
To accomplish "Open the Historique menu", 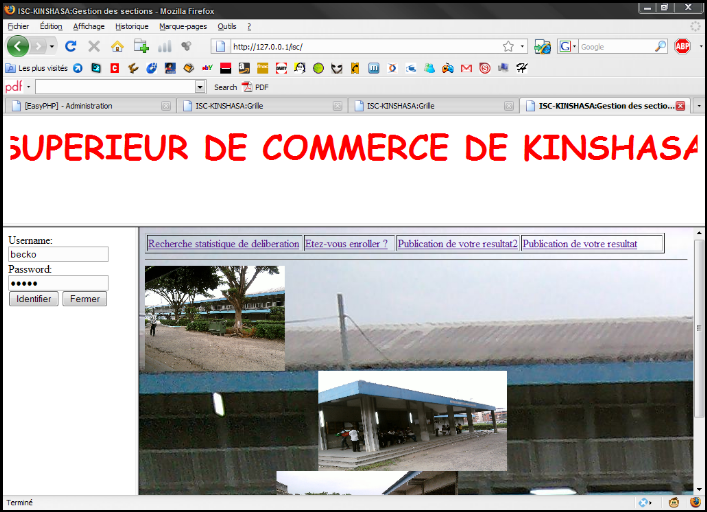I will [132, 27].
